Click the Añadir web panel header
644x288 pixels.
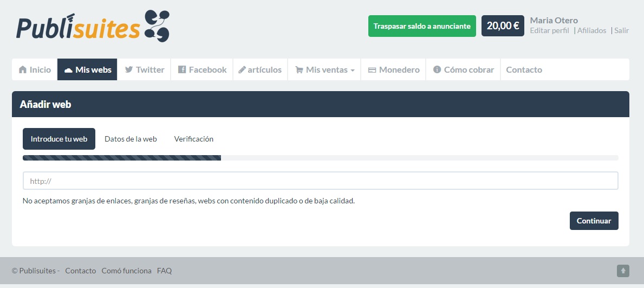click(320, 104)
